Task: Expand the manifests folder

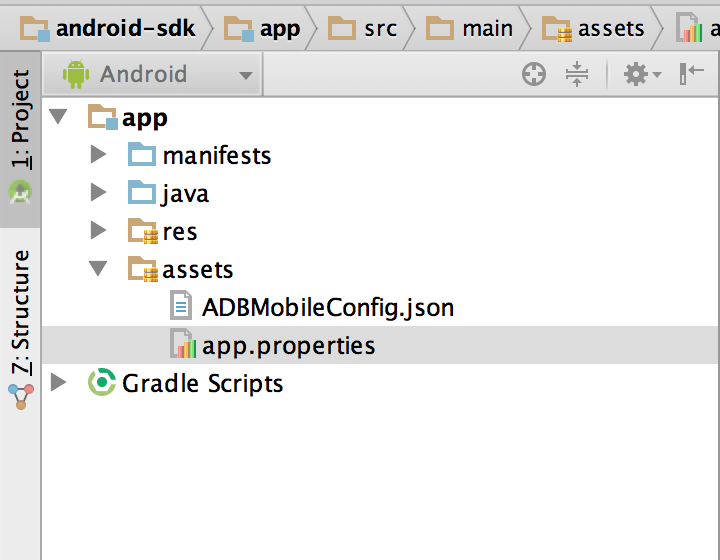Action: 98,154
